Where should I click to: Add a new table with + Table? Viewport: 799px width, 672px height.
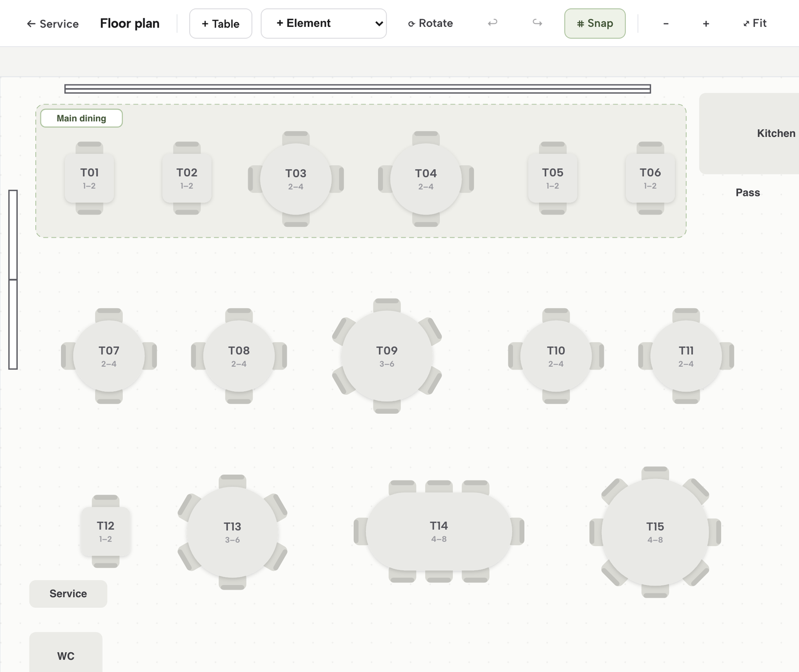(x=220, y=24)
